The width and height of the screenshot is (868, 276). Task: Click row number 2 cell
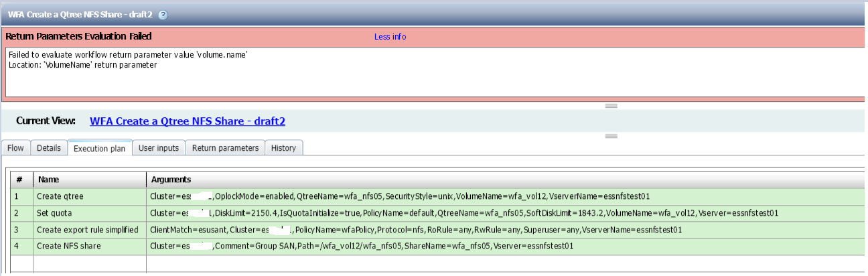coord(21,213)
